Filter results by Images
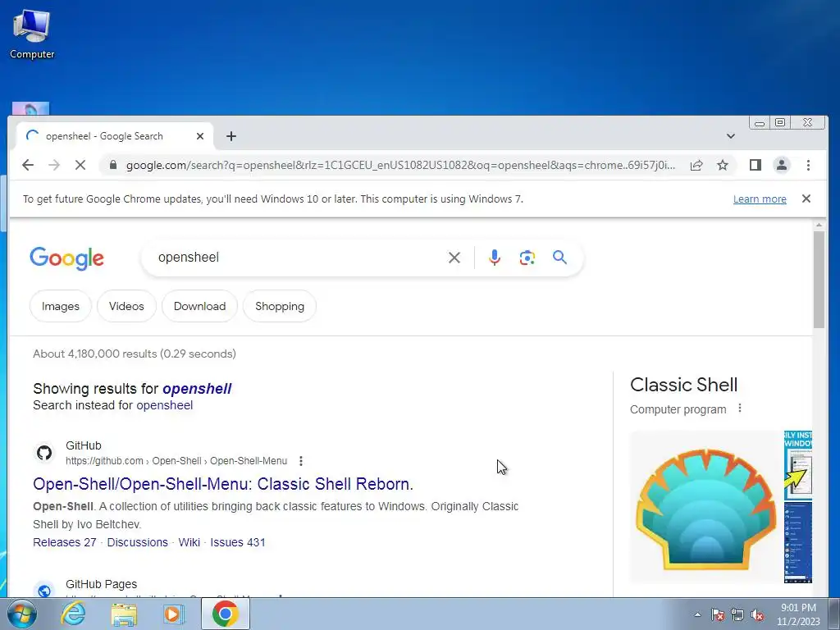 [x=61, y=306]
